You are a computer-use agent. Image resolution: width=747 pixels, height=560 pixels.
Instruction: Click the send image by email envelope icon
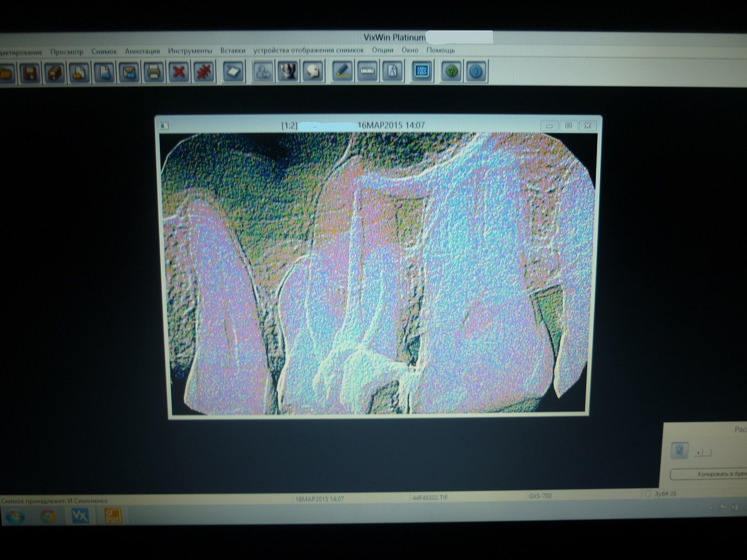point(129,72)
